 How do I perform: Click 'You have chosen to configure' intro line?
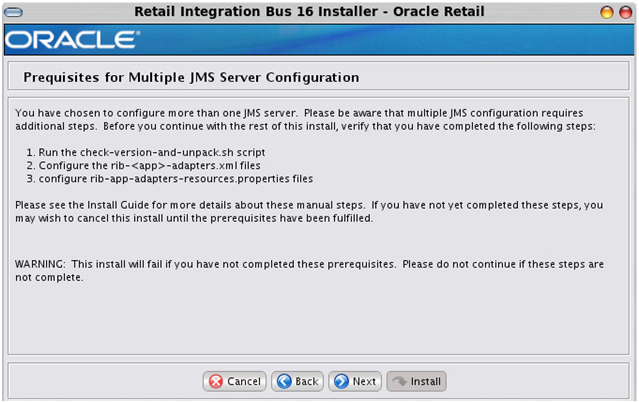pos(299,113)
